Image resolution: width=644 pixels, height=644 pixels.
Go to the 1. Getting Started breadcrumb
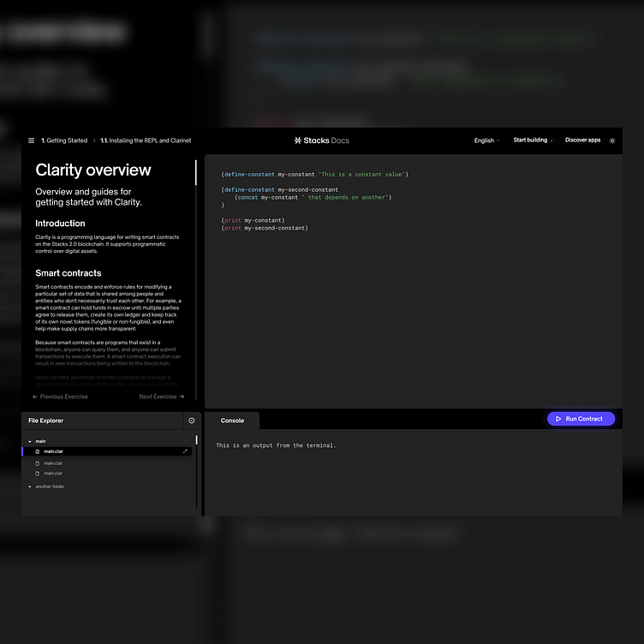click(64, 140)
